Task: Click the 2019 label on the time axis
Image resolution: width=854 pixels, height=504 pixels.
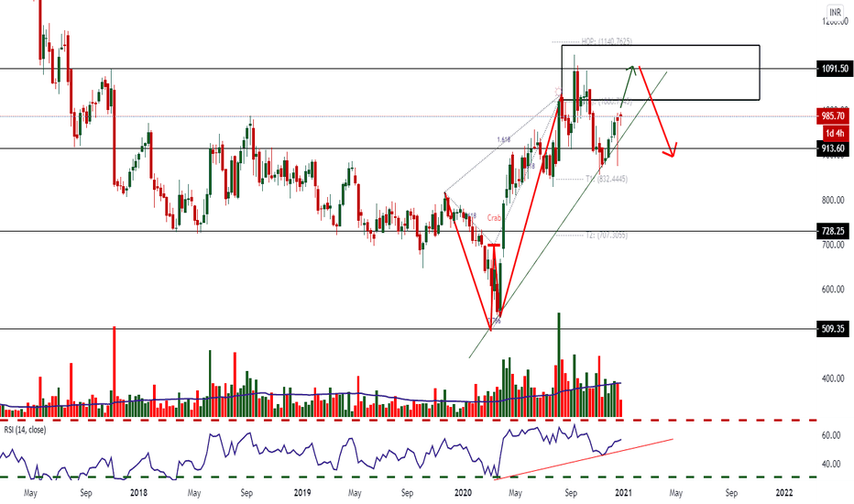Action: tap(302, 493)
